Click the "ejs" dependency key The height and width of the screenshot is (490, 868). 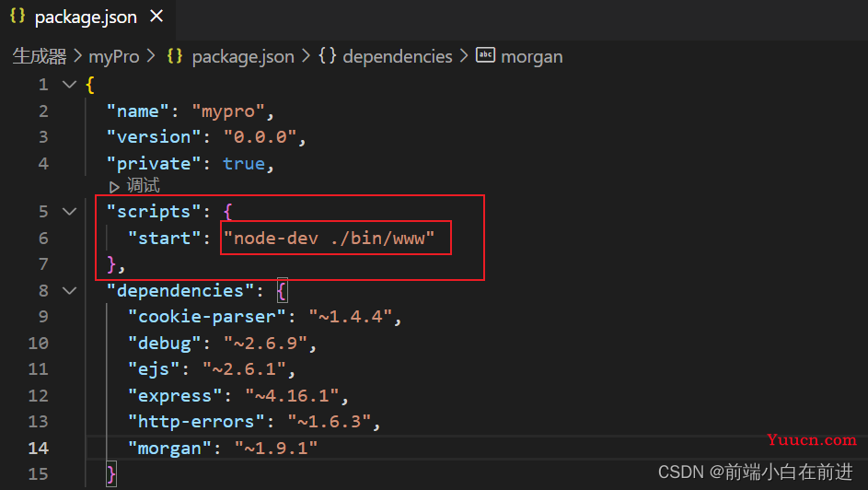coord(154,368)
